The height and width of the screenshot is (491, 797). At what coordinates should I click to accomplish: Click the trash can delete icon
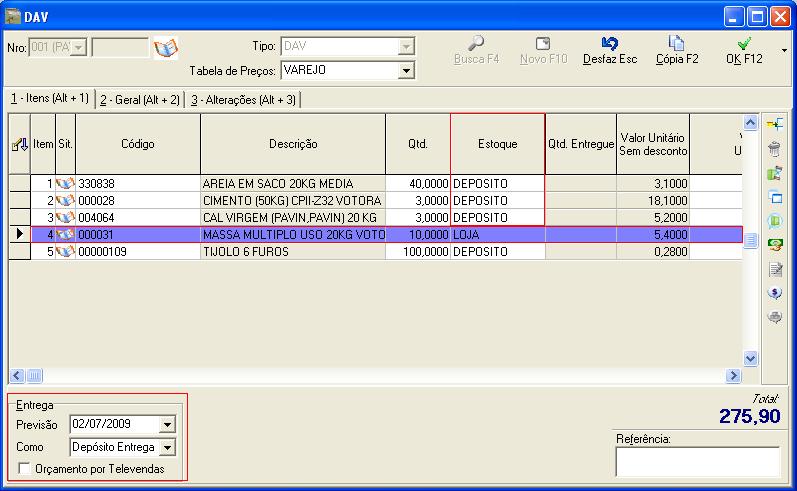click(774, 149)
